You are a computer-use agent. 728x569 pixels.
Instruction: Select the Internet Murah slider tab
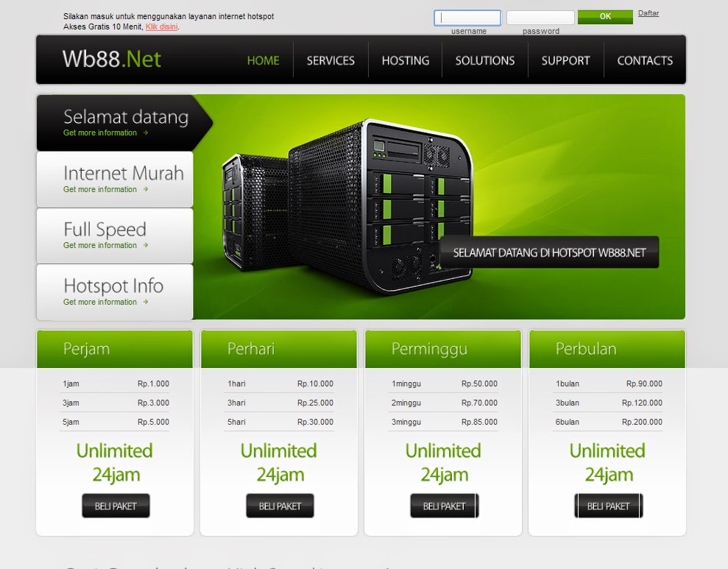point(115,180)
